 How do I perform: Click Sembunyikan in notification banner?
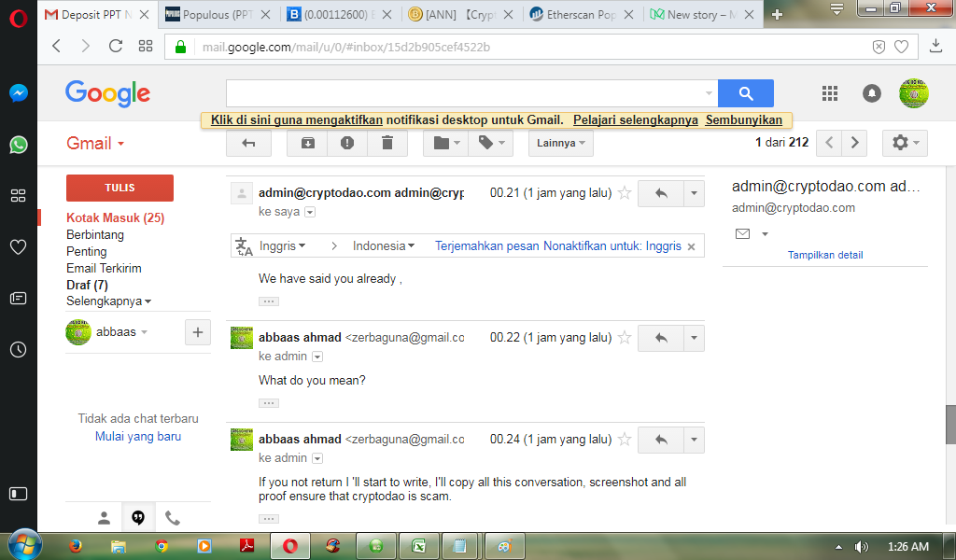(743, 120)
